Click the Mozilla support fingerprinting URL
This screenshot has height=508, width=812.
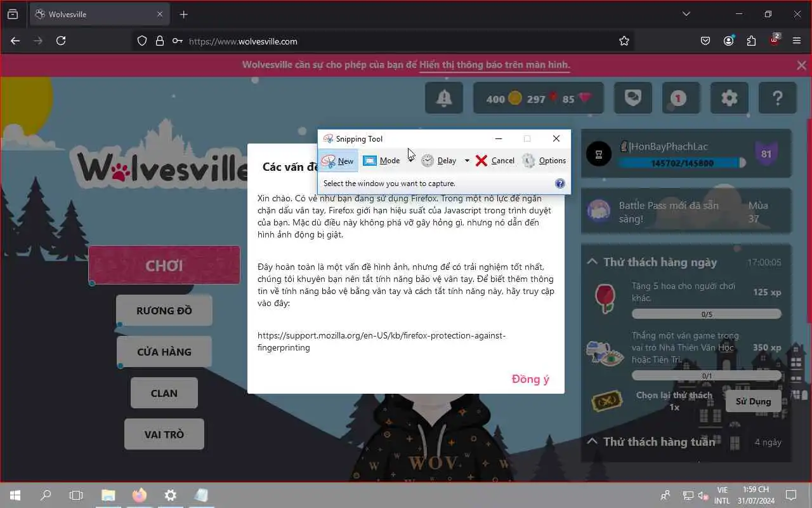pos(381,341)
